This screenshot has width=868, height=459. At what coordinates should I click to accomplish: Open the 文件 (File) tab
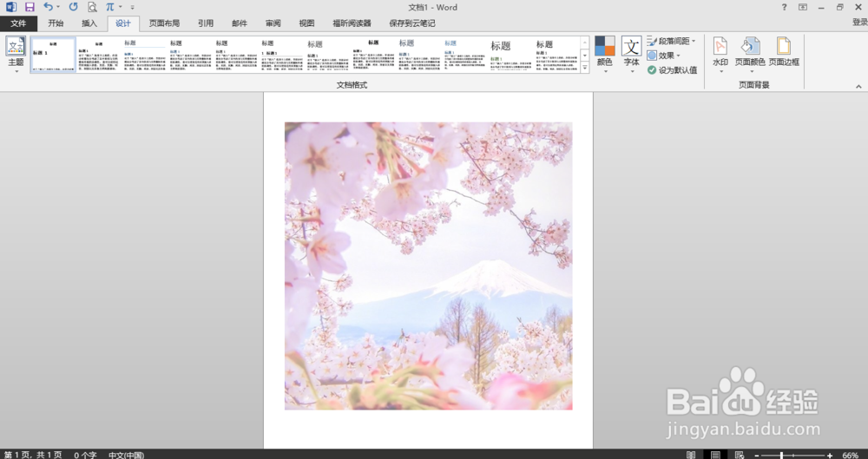click(x=18, y=23)
